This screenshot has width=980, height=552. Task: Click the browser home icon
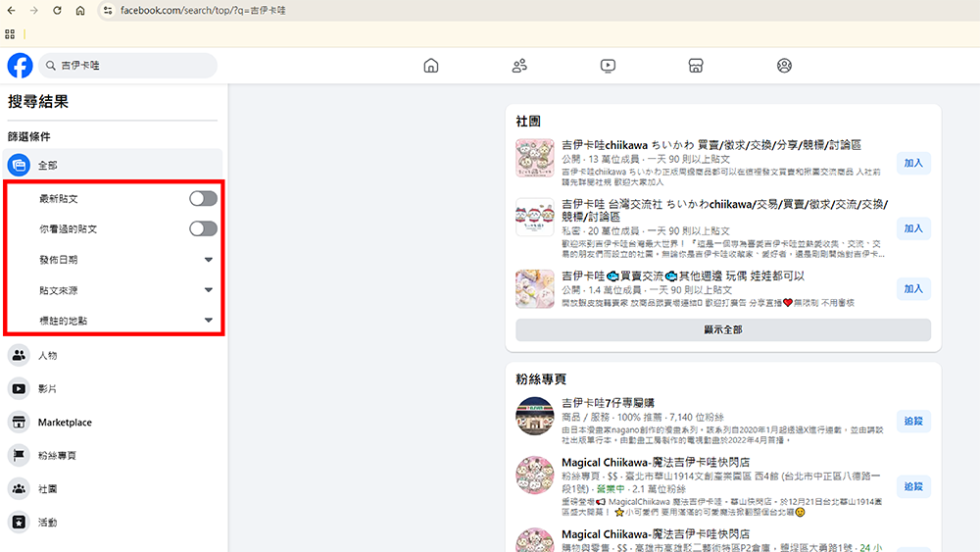click(x=80, y=11)
